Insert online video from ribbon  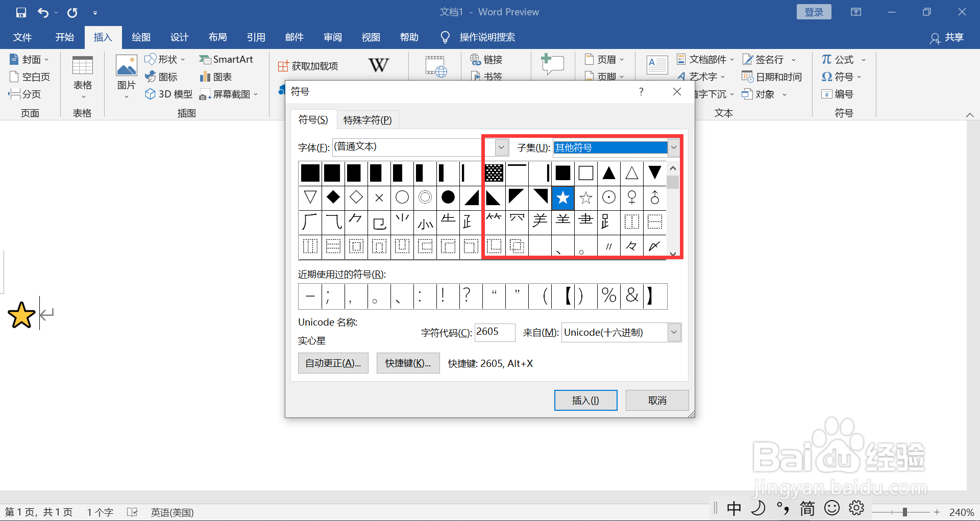pyautogui.click(x=436, y=66)
